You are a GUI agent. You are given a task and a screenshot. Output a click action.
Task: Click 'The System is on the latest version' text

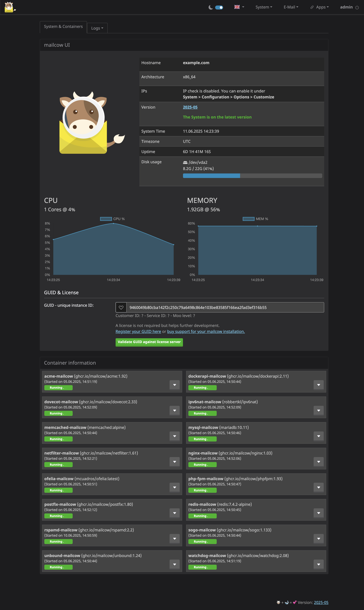[217, 117]
